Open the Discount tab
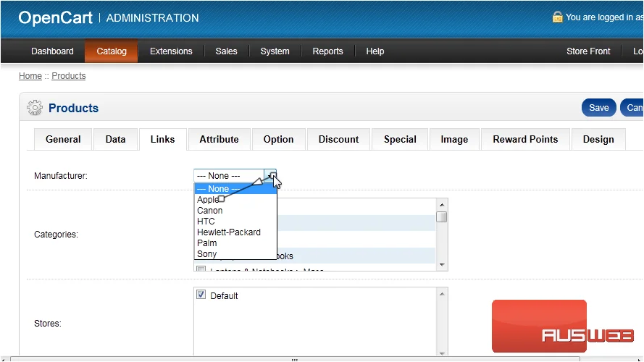The width and height of the screenshot is (644, 362). pos(338,140)
